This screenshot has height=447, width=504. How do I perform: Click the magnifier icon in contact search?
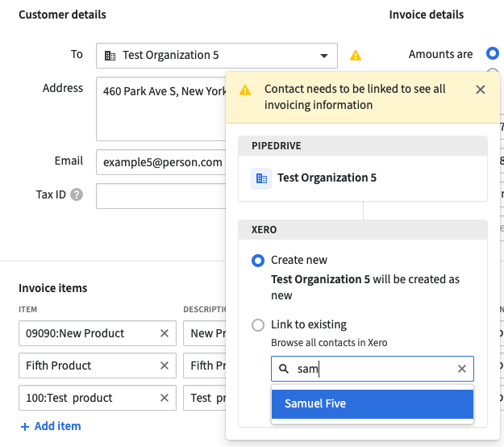284,369
